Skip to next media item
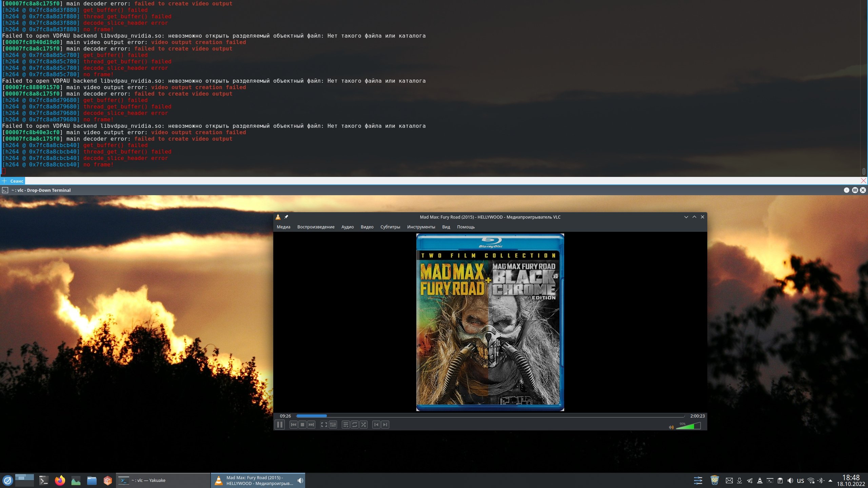This screenshot has height=488, width=868. [311, 425]
